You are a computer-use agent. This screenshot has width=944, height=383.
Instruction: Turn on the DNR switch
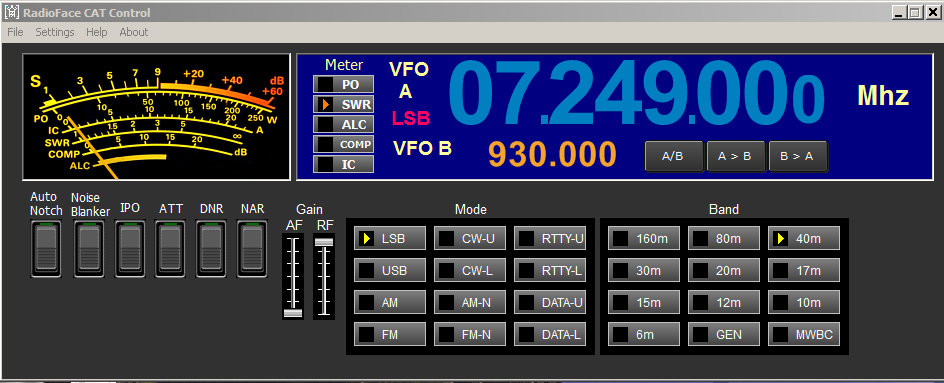(211, 249)
